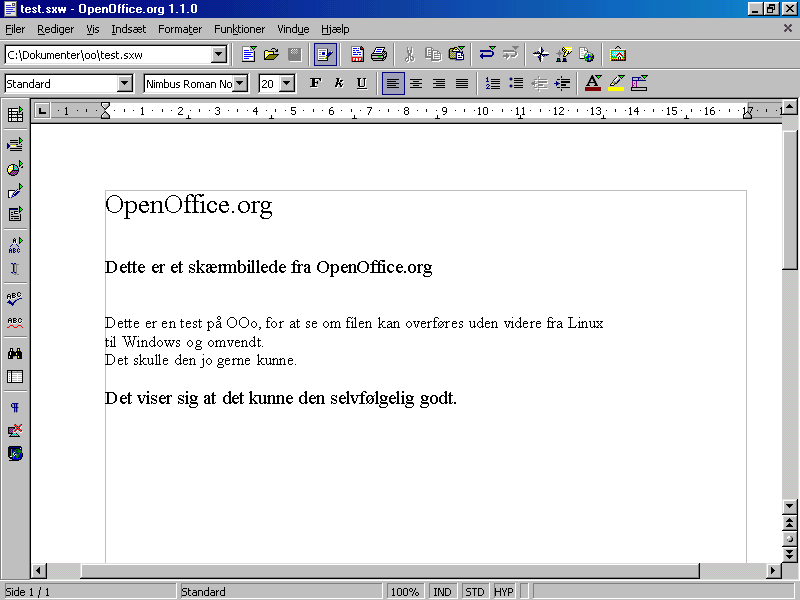800x600 pixels.
Task: Open Find and Replace binoculars
Action: pos(15,353)
